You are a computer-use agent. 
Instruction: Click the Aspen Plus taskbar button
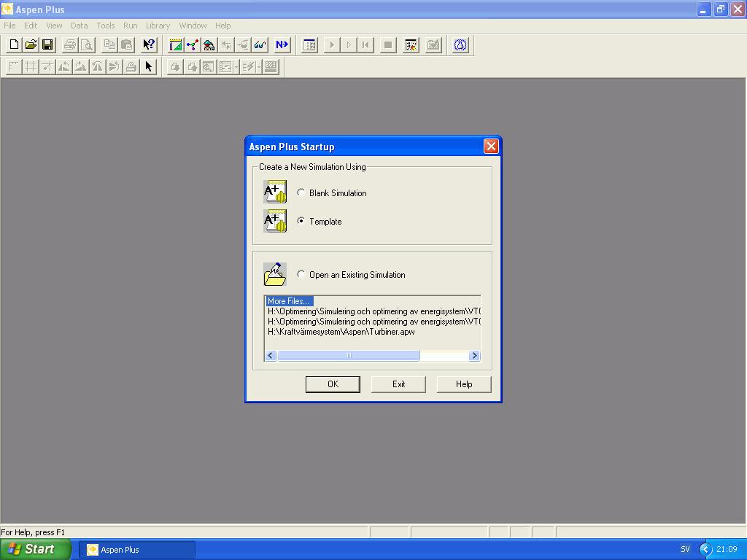point(136,550)
